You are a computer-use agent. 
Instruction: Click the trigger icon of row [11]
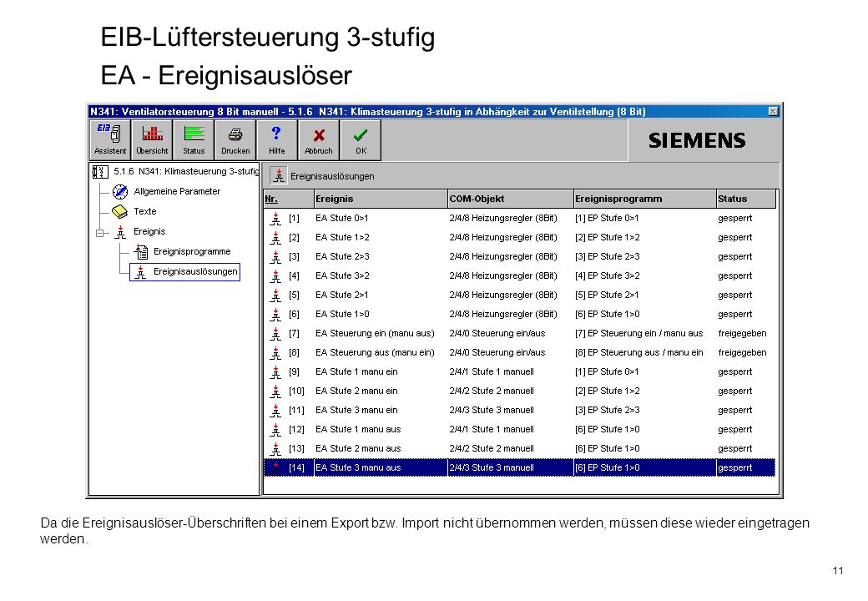pyautogui.click(x=275, y=411)
